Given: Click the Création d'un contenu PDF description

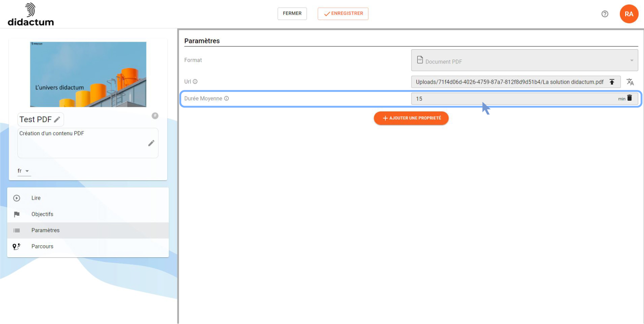Looking at the screenshot, I should tap(52, 133).
